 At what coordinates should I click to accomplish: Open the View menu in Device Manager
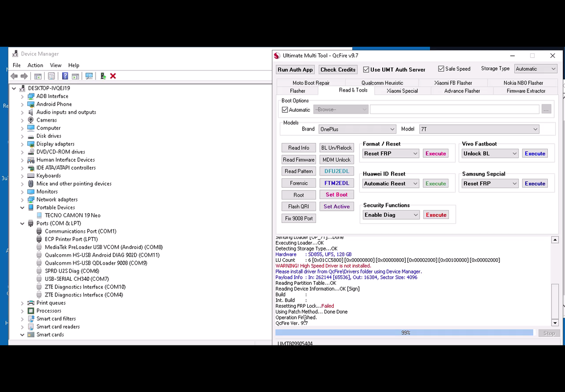tap(55, 65)
